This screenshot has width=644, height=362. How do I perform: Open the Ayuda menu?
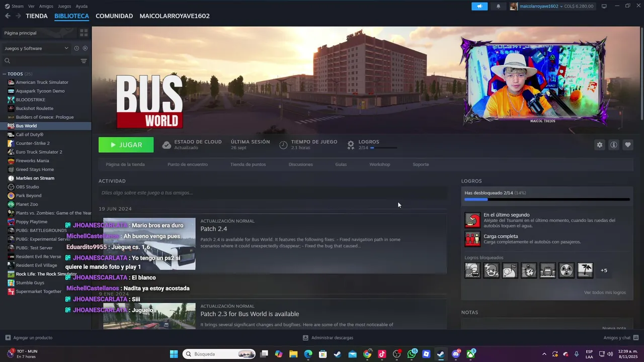[82, 6]
